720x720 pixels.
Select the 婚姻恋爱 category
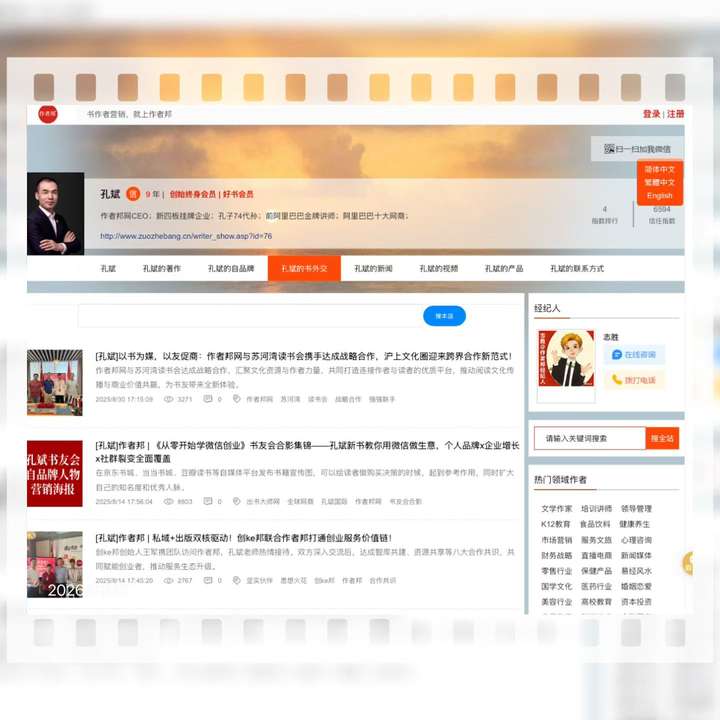click(636, 586)
